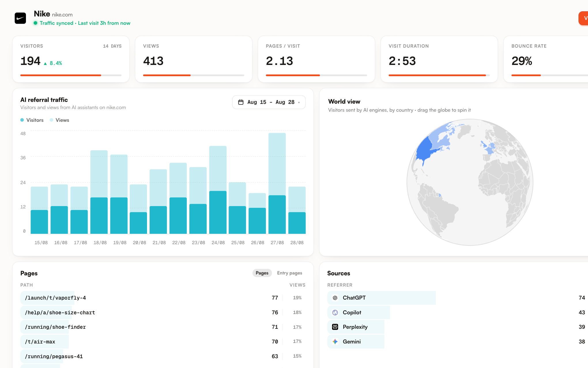588x368 pixels.
Task: Switch to the Pages tab
Action: 262,273
